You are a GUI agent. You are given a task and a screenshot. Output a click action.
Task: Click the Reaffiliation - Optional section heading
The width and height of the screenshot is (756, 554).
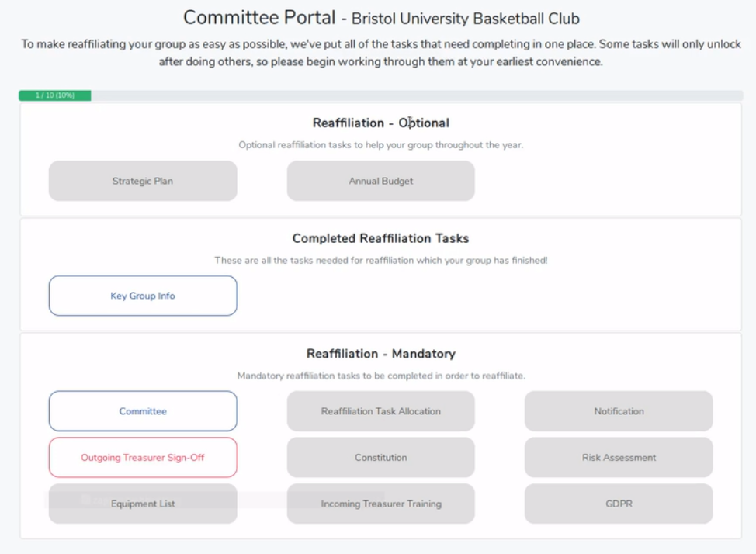pos(381,123)
